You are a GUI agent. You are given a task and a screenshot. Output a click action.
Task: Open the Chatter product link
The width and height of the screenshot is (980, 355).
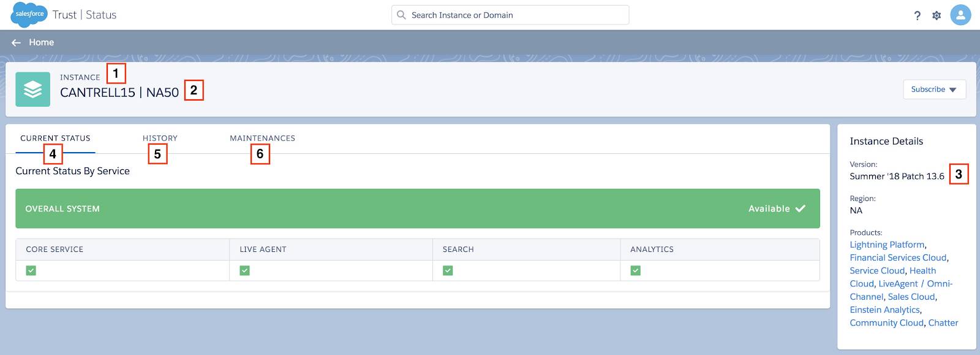point(943,323)
